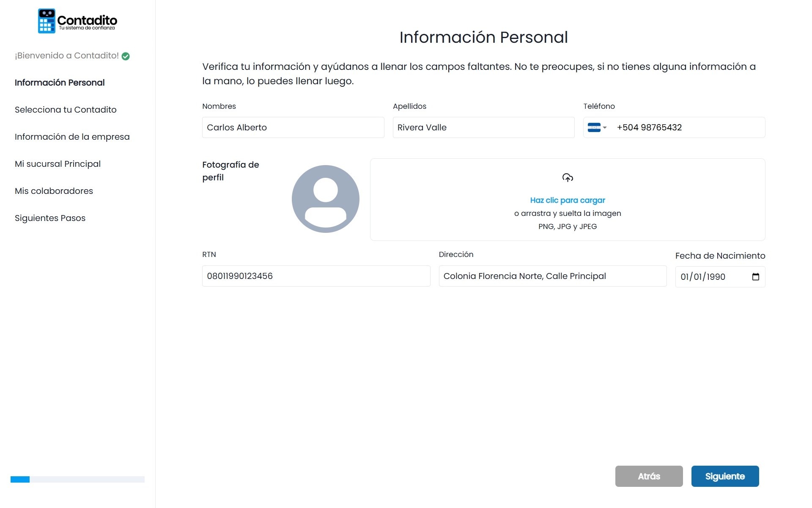
Task: Click the 'Nombres' field label
Action: (x=219, y=106)
